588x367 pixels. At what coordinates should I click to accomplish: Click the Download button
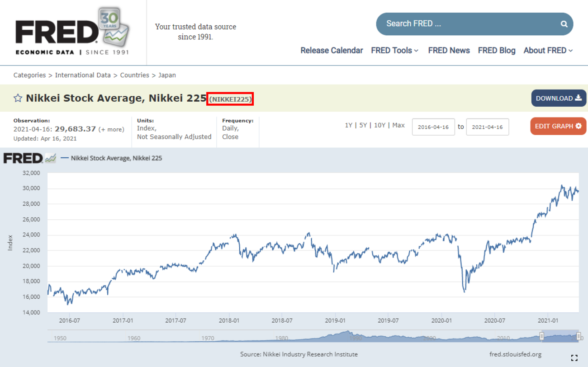[559, 98]
